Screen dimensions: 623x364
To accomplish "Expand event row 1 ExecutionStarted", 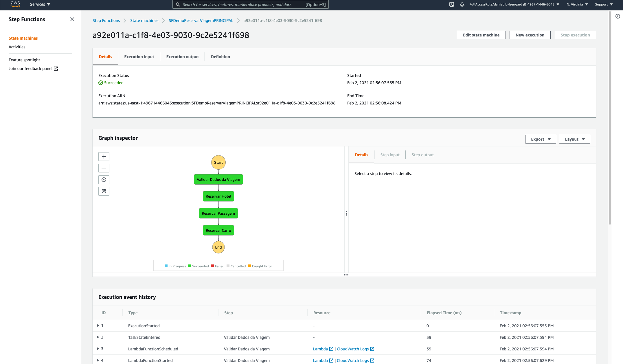I will pyautogui.click(x=98, y=326).
